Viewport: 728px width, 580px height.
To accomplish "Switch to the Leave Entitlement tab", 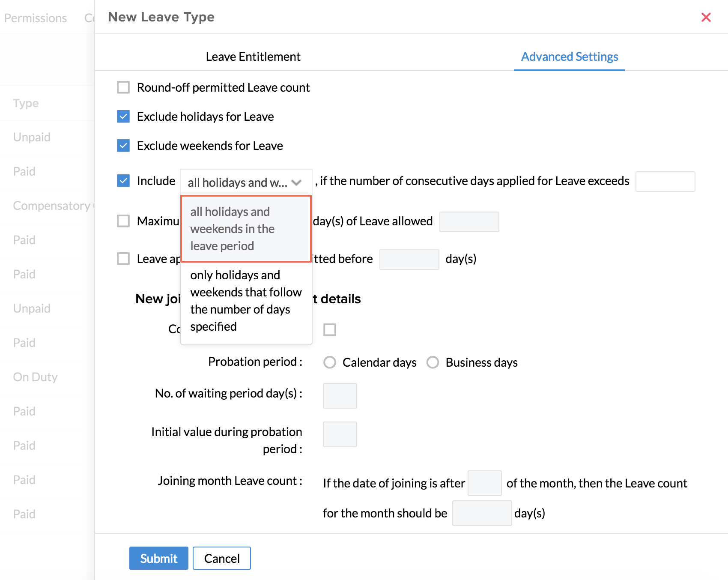I will (253, 57).
